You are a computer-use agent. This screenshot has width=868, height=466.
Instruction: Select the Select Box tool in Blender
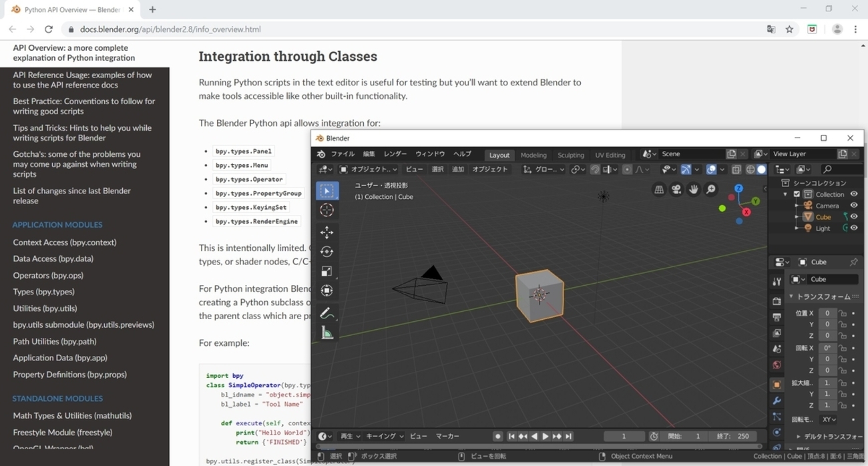327,191
